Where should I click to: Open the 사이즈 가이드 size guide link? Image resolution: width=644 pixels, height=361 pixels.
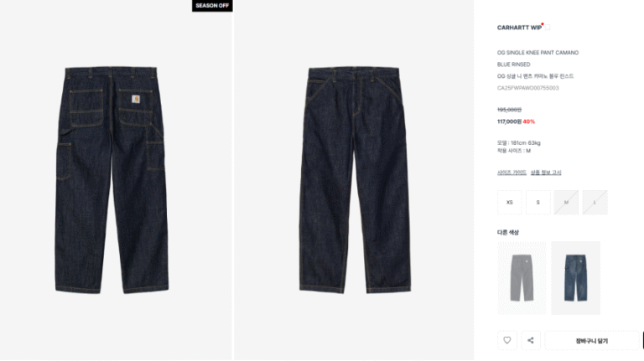[x=512, y=173]
